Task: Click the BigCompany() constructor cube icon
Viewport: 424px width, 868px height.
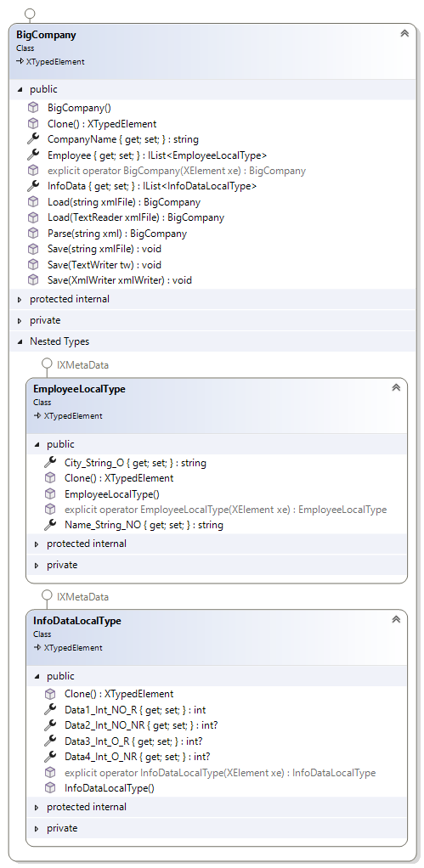Action: click(33, 108)
